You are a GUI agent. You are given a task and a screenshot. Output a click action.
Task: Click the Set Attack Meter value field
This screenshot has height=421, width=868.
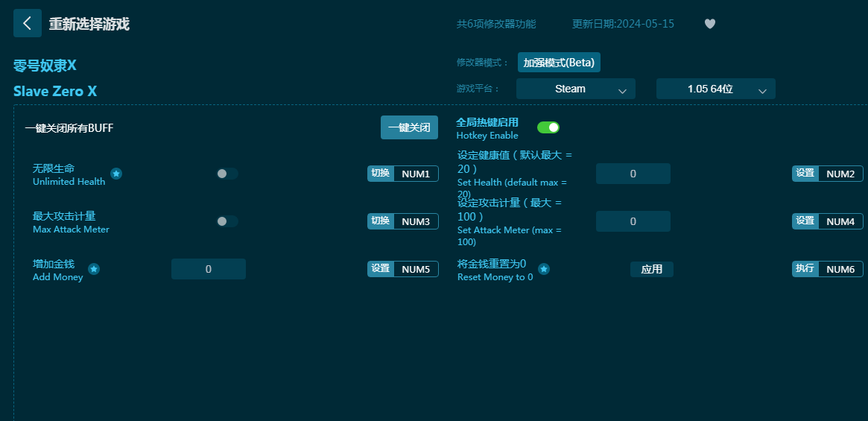point(633,221)
